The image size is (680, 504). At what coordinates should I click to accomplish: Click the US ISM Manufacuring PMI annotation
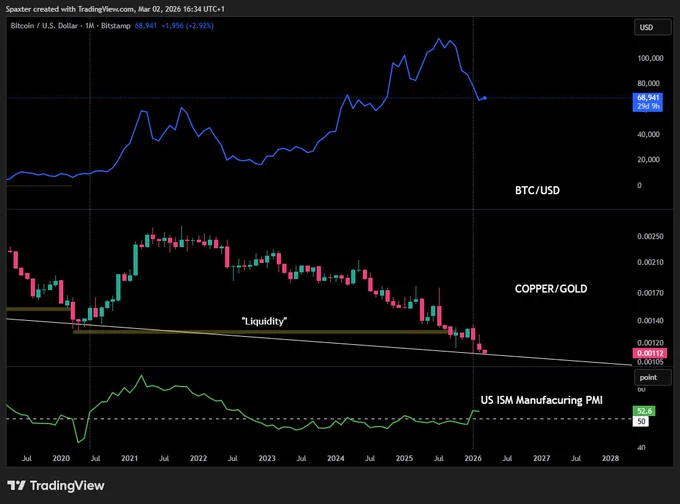541,400
